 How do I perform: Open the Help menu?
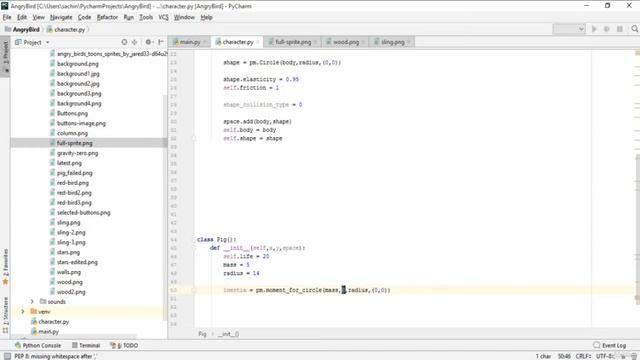(207, 17)
